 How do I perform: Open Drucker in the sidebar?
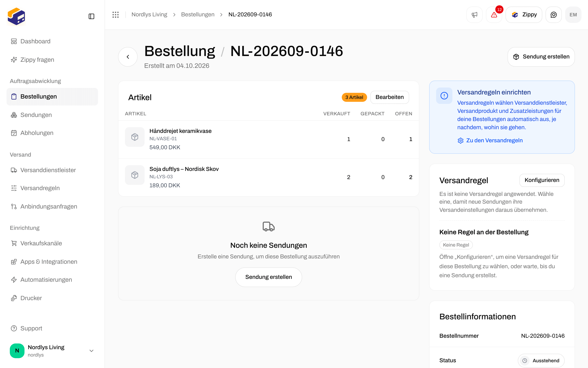(52, 298)
